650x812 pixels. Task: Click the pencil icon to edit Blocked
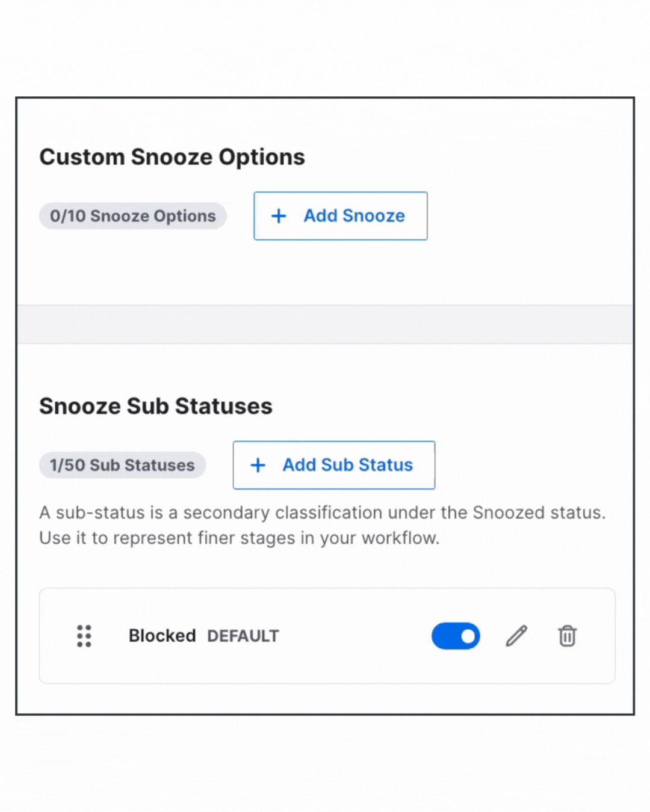pos(516,636)
